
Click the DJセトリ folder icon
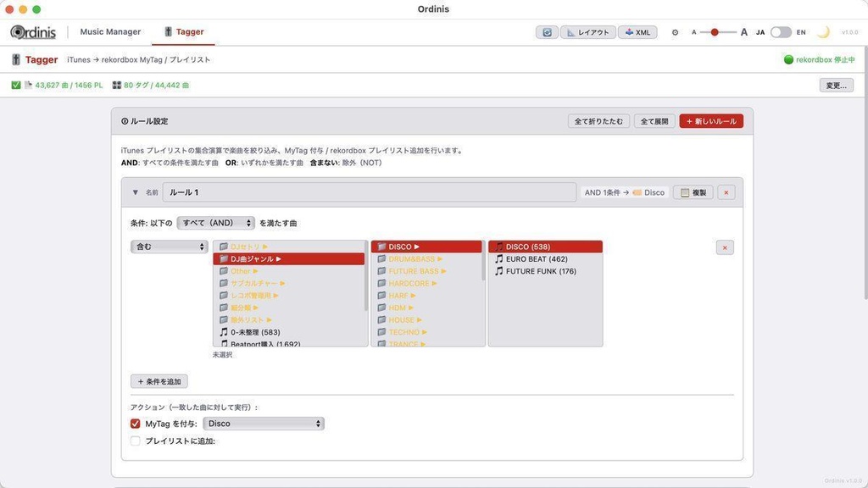click(224, 247)
